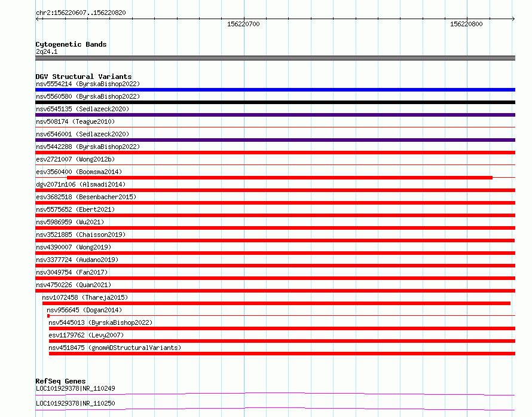Click the 156220700 ruler position label
This screenshot has height=417, width=532.
[x=243, y=24]
